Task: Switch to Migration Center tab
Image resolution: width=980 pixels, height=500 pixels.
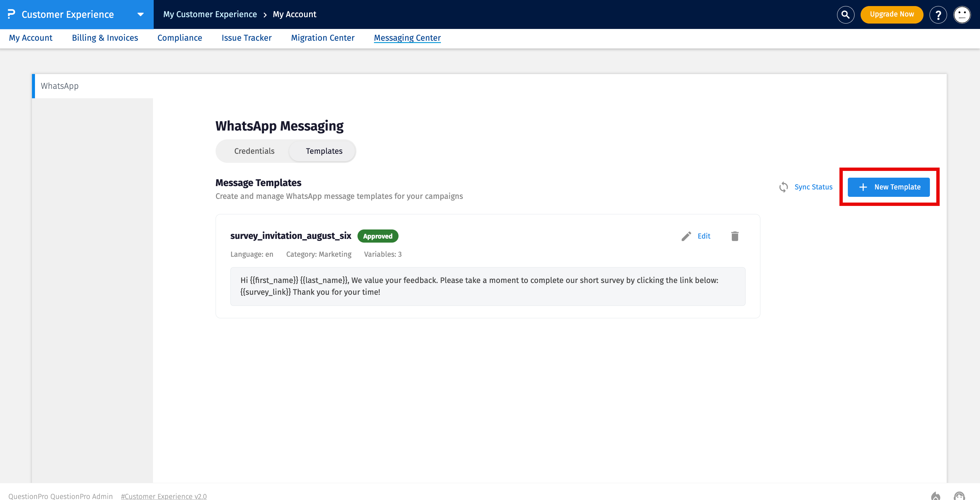Action: pyautogui.click(x=323, y=38)
